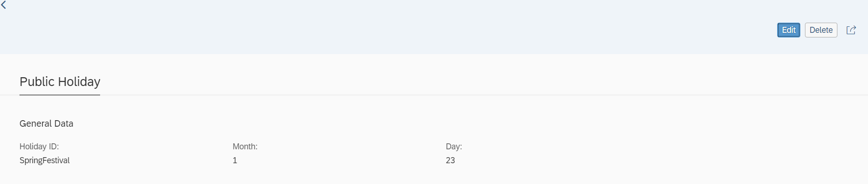This screenshot has width=868, height=184.
Task: Click the Edit button
Action: 789,30
